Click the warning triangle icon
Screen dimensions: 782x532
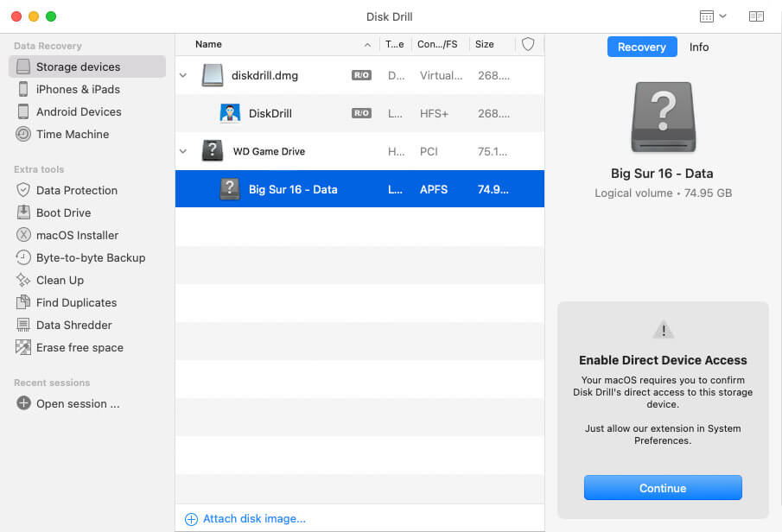(x=664, y=330)
